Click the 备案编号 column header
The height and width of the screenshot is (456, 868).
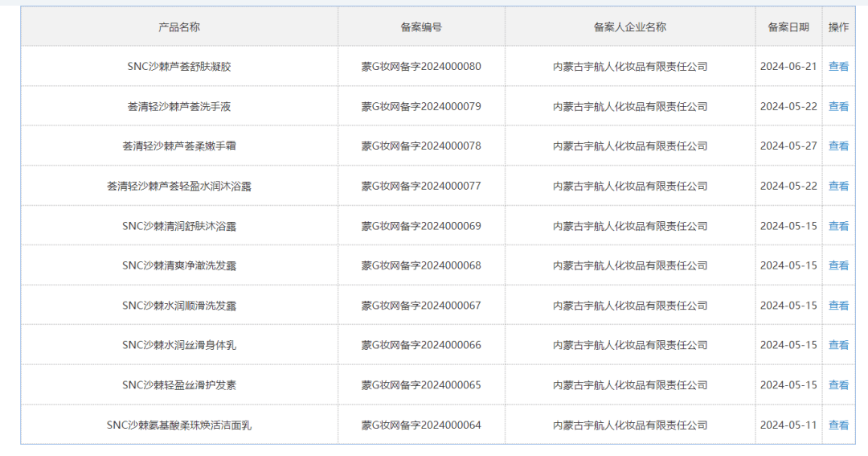click(421, 27)
